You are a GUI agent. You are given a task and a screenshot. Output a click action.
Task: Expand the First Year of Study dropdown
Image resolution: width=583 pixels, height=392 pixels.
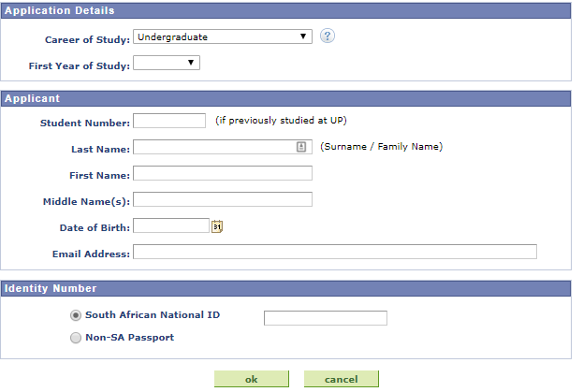[167, 63]
